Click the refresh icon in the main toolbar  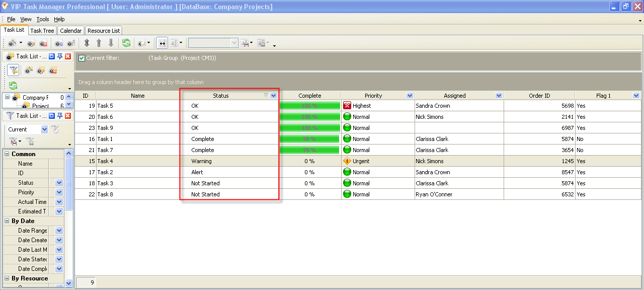coord(126,43)
